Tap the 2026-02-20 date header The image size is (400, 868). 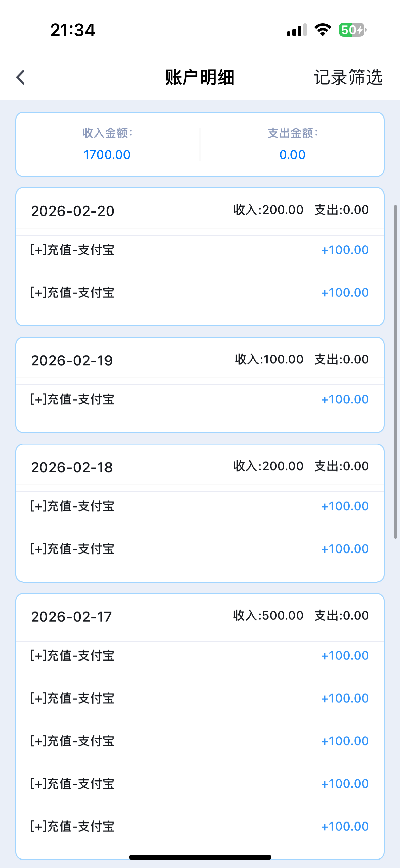tap(73, 211)
